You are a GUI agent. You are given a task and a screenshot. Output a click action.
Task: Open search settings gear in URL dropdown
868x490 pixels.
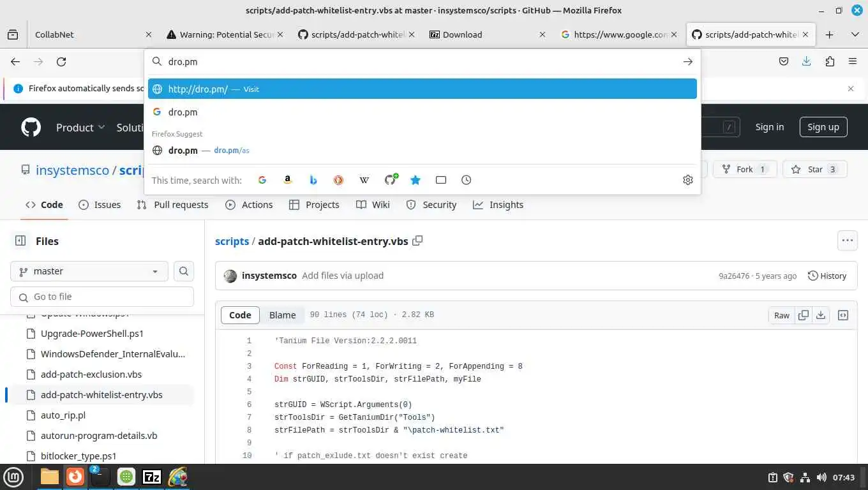(687, 180)
